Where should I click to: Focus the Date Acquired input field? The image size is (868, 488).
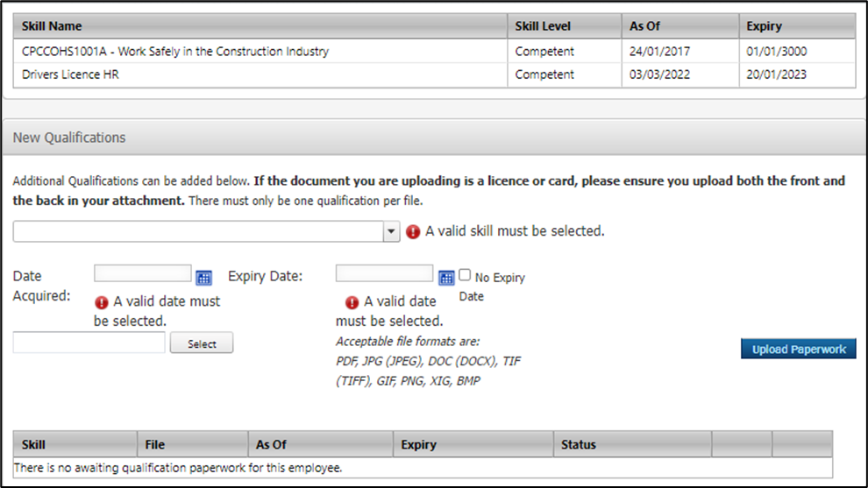coord(142,274)
